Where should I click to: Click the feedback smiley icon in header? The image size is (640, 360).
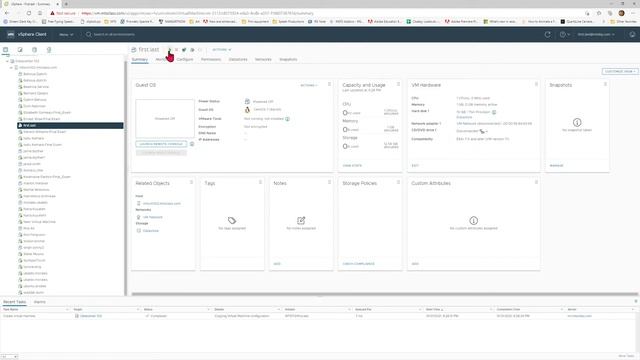point(632,35)
